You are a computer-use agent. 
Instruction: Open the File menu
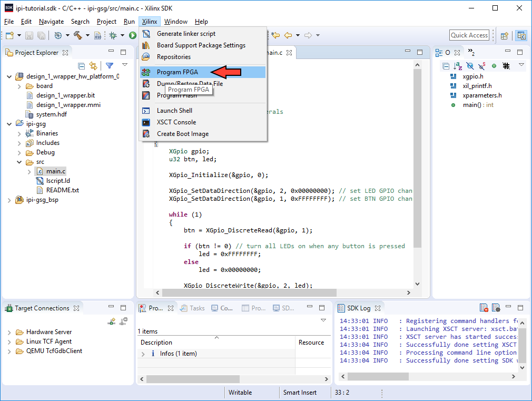pos(9,22)
